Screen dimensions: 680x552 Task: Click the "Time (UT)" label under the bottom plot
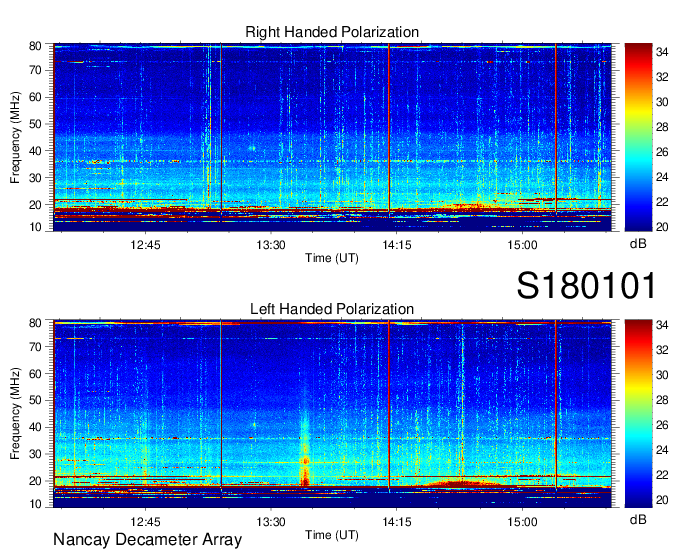pyautogui.click(x=332, y=535)
